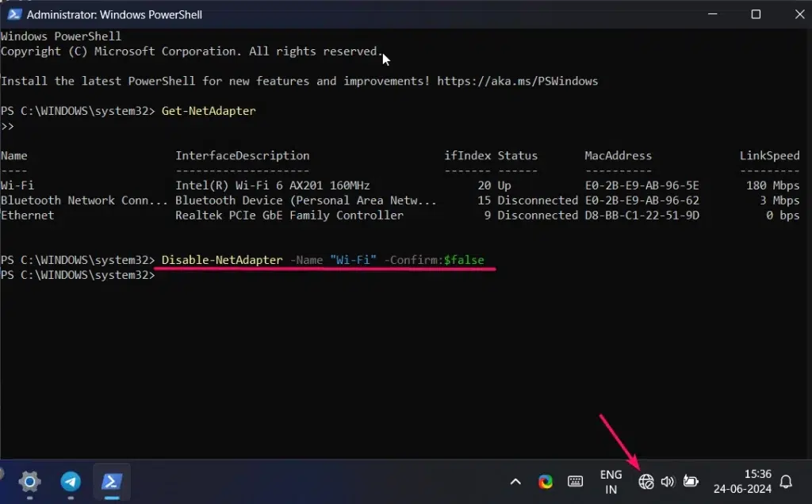This screenshot has height=504, width=812.
Task: Click MAC address D8-BB-C1-22-51-9D
Action: coord(642,216)
